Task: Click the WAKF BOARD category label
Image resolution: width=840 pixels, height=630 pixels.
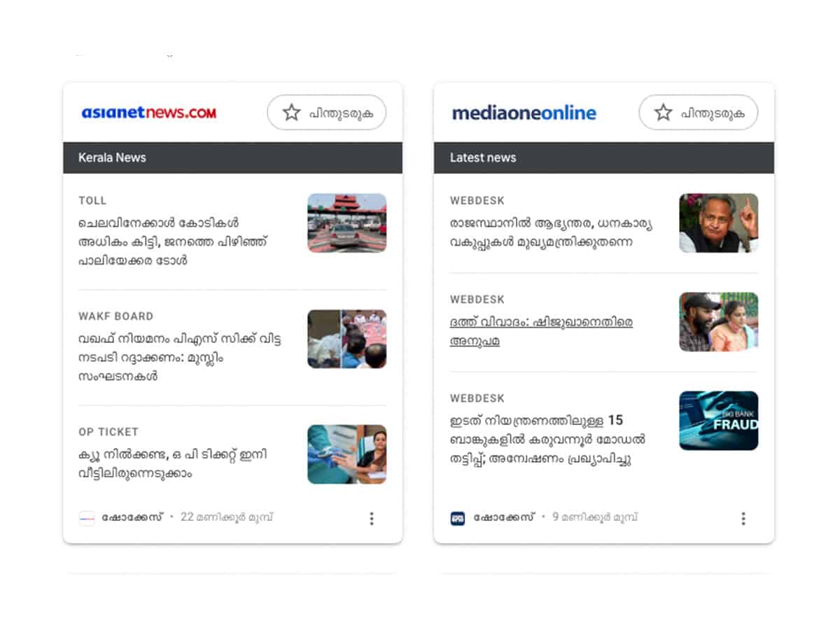Action: 115,316
